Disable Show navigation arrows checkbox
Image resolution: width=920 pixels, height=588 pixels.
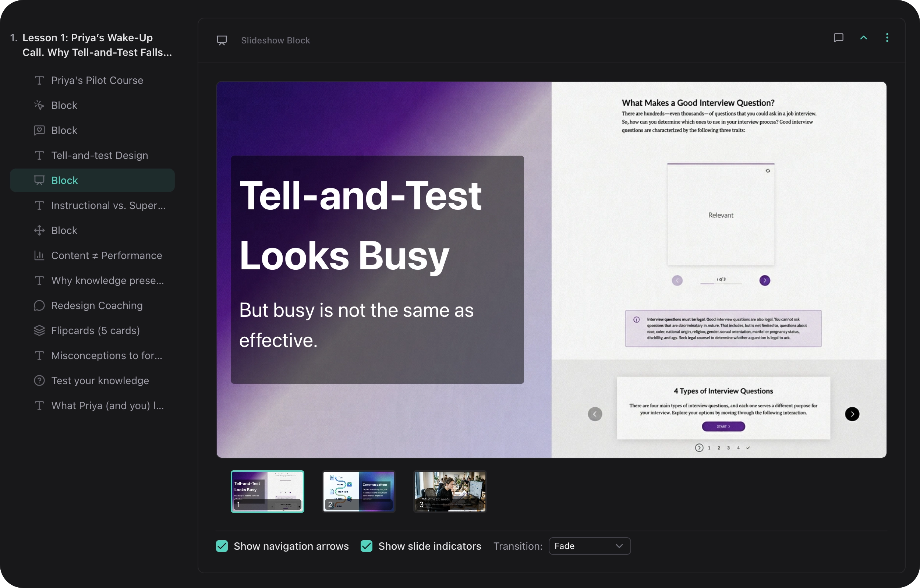click(222, 546)
